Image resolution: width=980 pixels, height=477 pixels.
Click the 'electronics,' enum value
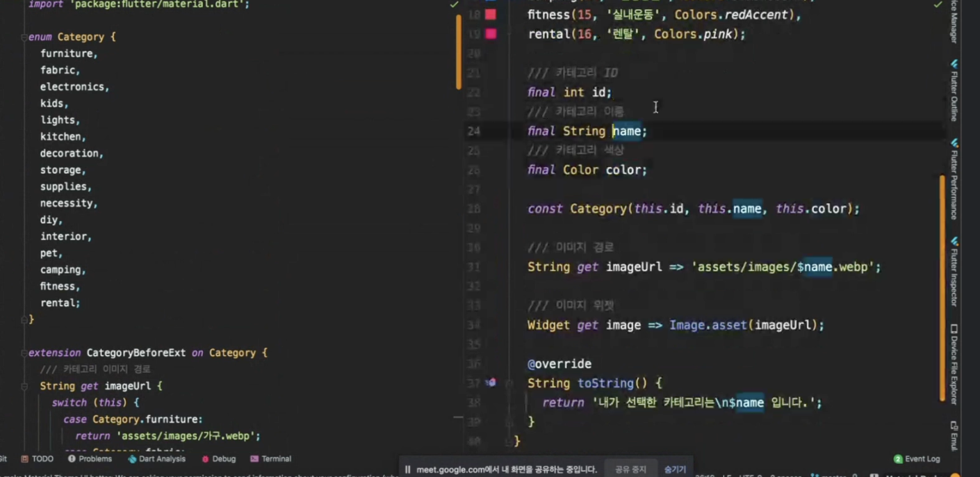74,87
